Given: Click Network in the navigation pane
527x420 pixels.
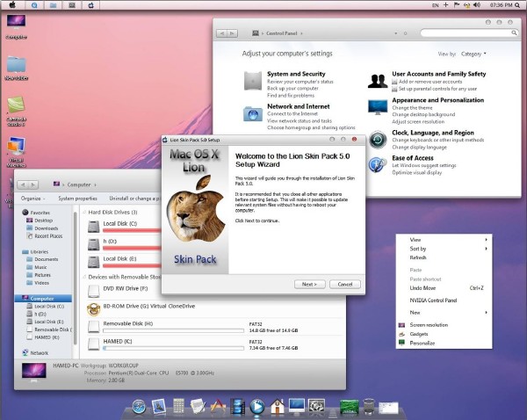Looking at the screenshot, I should click(40, 352).
